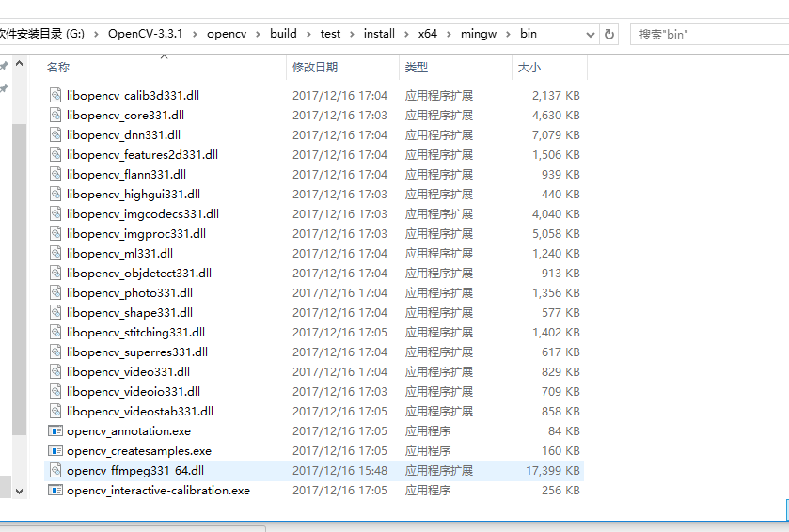789x532 pixels.
Task: Click the libopencv_videostab331.dll file icon
Action: pos(55,412)
